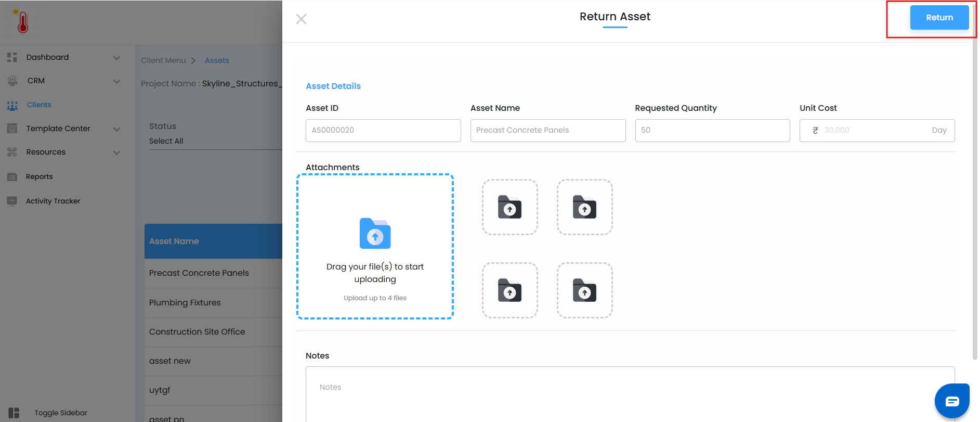
Task: Expand the Dashboard menu chevron
Action: (x=116, y=58)
